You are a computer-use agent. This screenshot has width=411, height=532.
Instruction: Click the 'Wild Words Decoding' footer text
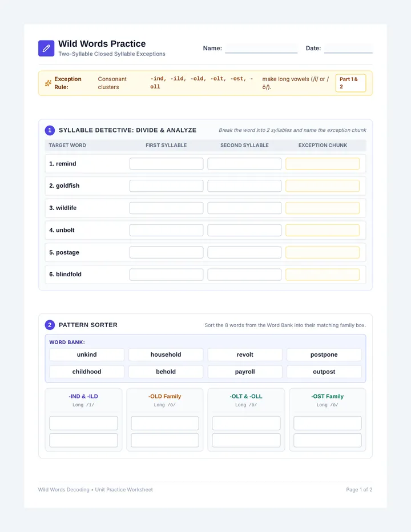click(x=64, y=490)
